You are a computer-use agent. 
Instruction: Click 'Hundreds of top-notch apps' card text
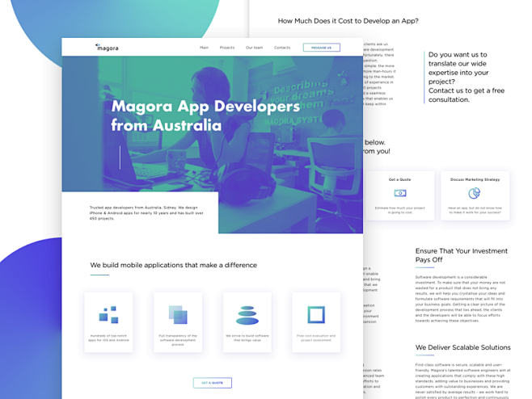pyautogui.click(x=108, y=338)
